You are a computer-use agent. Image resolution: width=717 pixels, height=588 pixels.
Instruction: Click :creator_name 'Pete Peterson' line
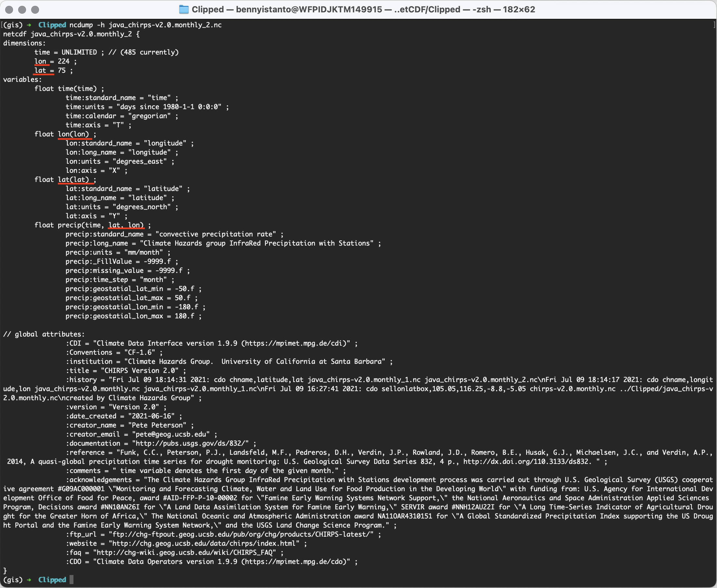click(130, 426)
